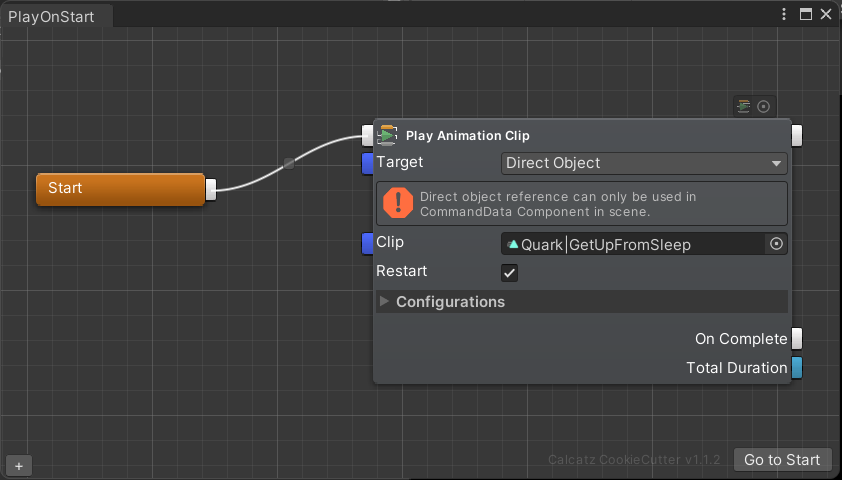The height and width of the screenshot is (480, 842).
Task: Click the Total Duration label
Action: [737, 368]
